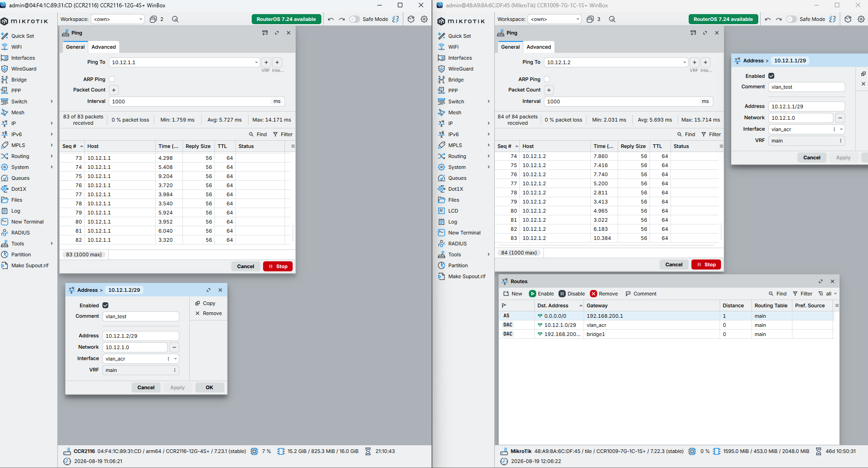Click Remove in the Routes toolbar
Image resolution: width=868 pixels, height=468 pixels.
coord(604,294)
